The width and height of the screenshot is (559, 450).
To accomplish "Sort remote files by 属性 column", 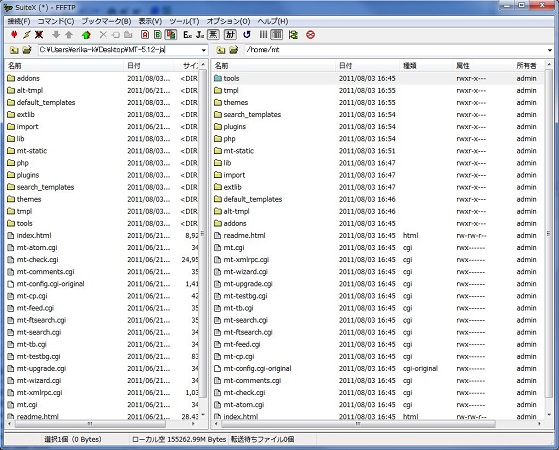I will click(x=482, y=66).
